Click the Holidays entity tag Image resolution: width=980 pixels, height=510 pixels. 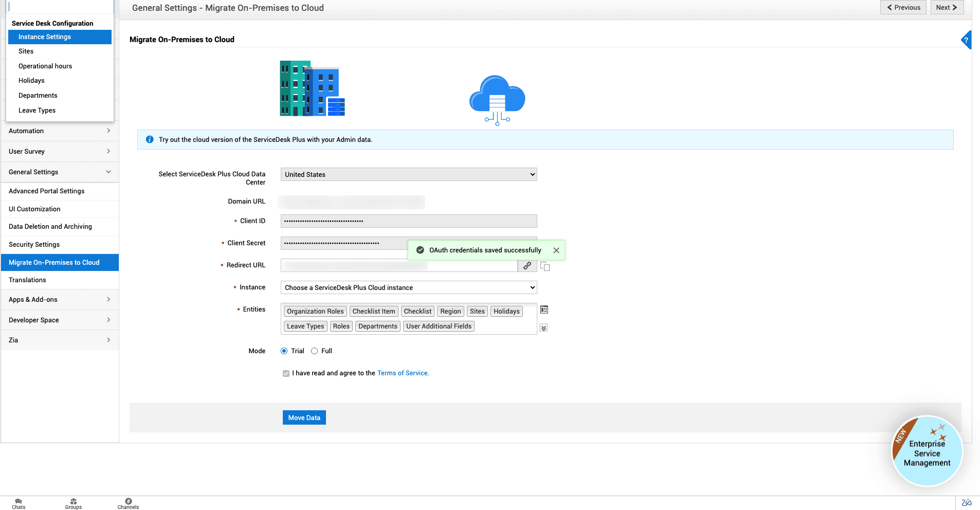click(506, 312)
